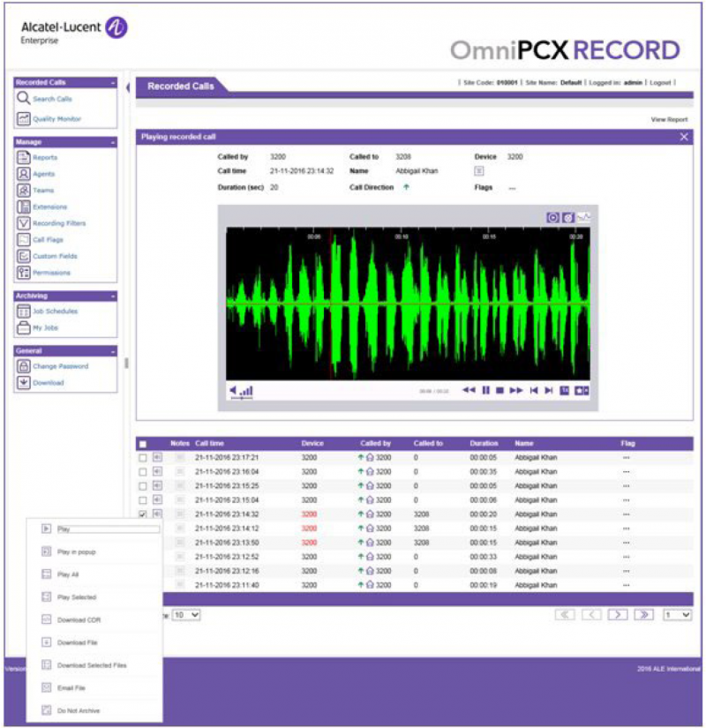The width and height of the screenshot is (706, 728).
Task: Open the Change Password screen
Action: [60, 365]
